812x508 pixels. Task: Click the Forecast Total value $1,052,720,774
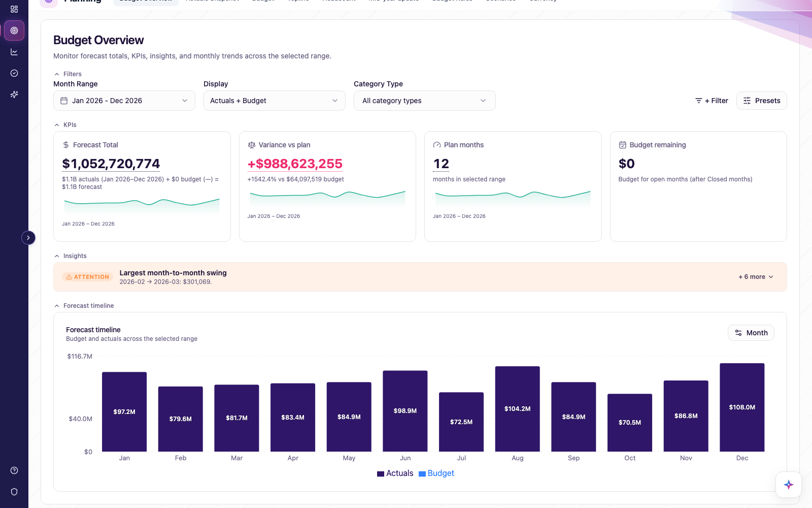click(111, 164)
